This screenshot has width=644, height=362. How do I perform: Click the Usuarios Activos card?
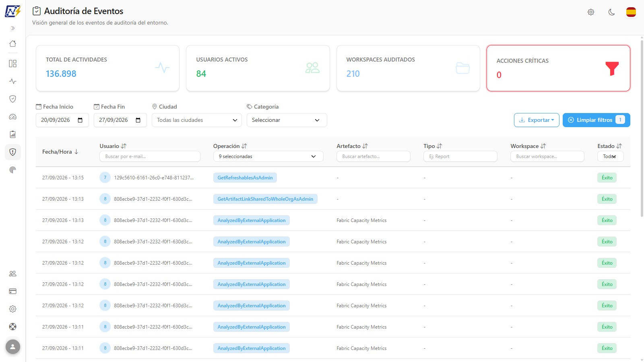click(258, 68)
